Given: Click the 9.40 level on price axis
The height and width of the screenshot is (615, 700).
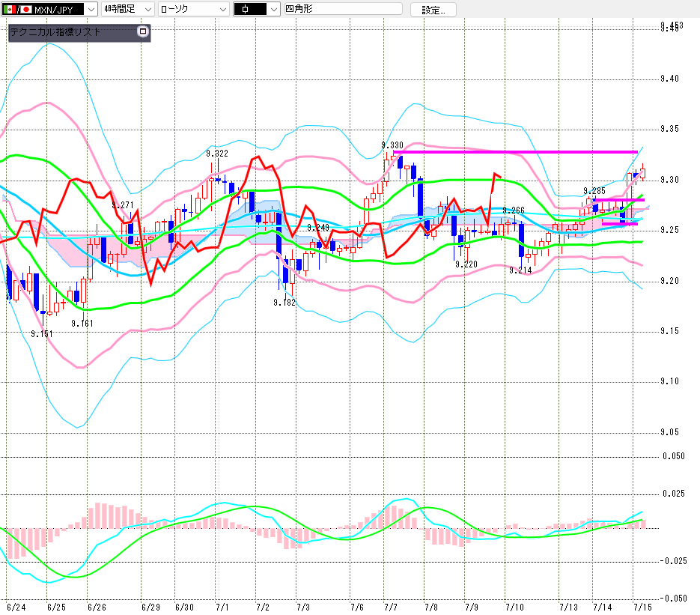Looking at the screenshot, I should click(669, 79).
